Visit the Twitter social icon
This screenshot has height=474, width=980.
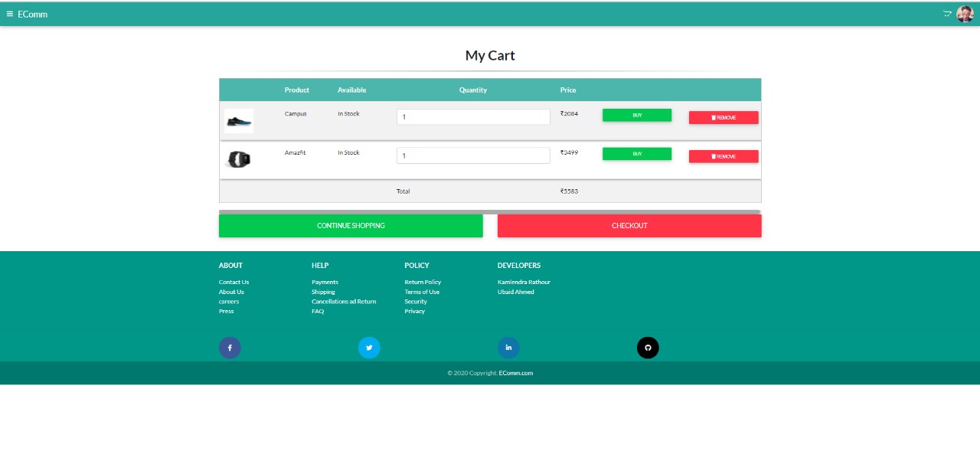pos(369,348)
